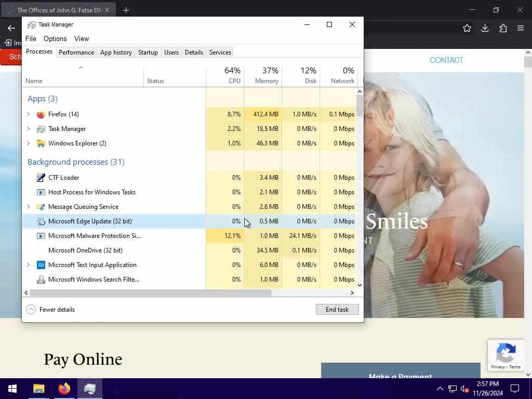
Task: Click the Microsoft Windows Search Filter icon
Action: (41, 280)
